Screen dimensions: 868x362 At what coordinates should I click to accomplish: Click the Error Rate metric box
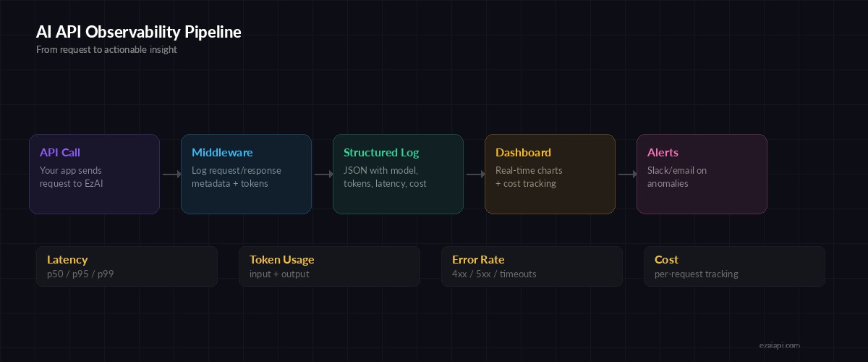point(532,266)
